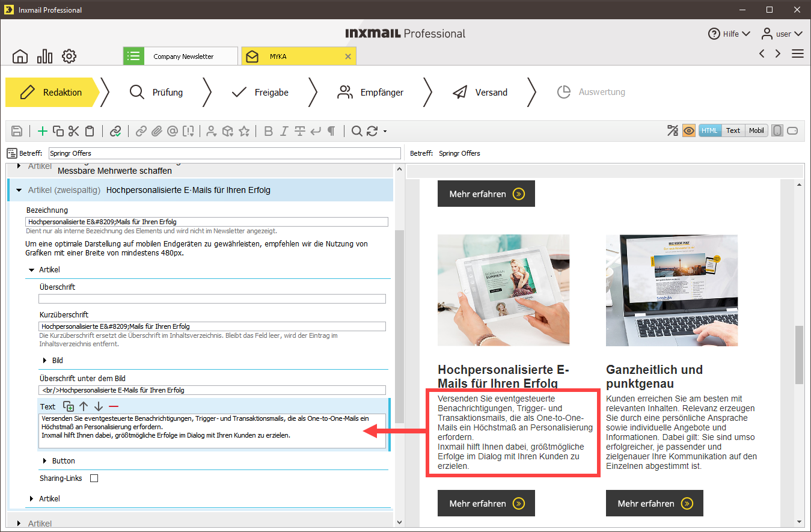Close the MYKA tab
Viewport: 811px width, 532px height.
point(348,57)
